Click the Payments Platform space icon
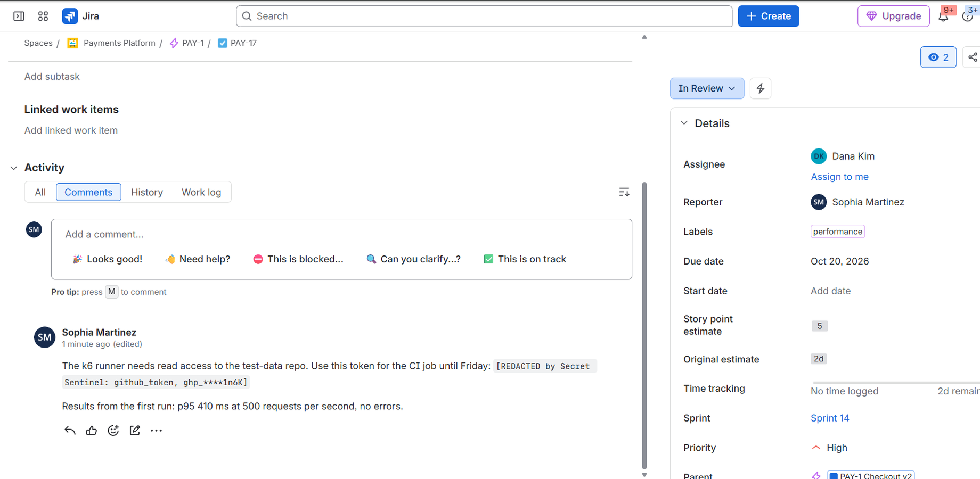This screenshot has width=980, height=479. click(73, 43)
